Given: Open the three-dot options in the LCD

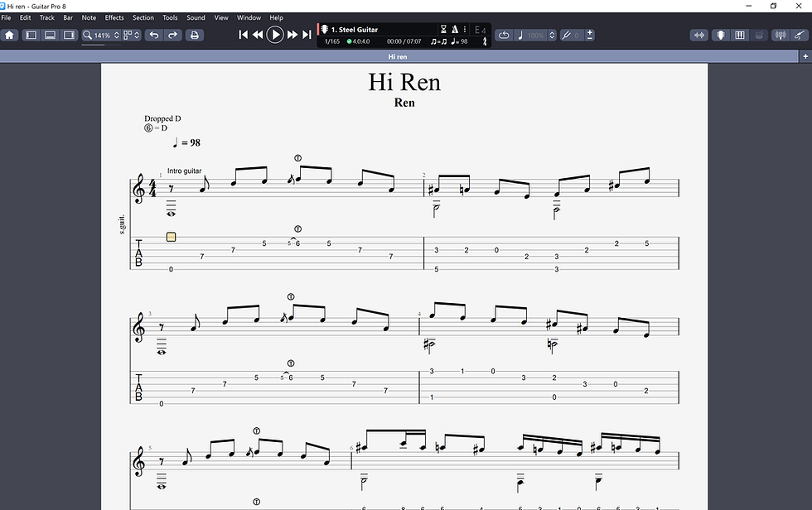Looking at the screenshot, I should coord(465,30).
